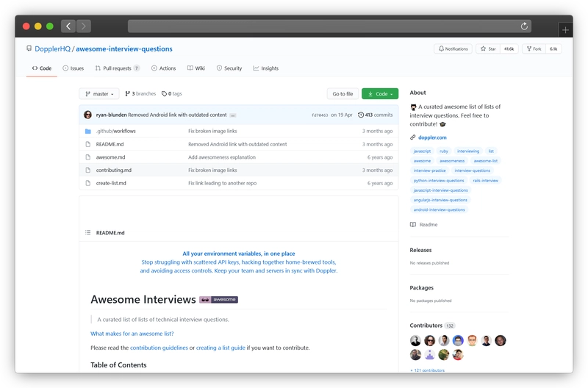Image resolution: width=588 pixels, height=388 pixels.
Task: Select the ruby topic tag
Action: pos(444,151)
